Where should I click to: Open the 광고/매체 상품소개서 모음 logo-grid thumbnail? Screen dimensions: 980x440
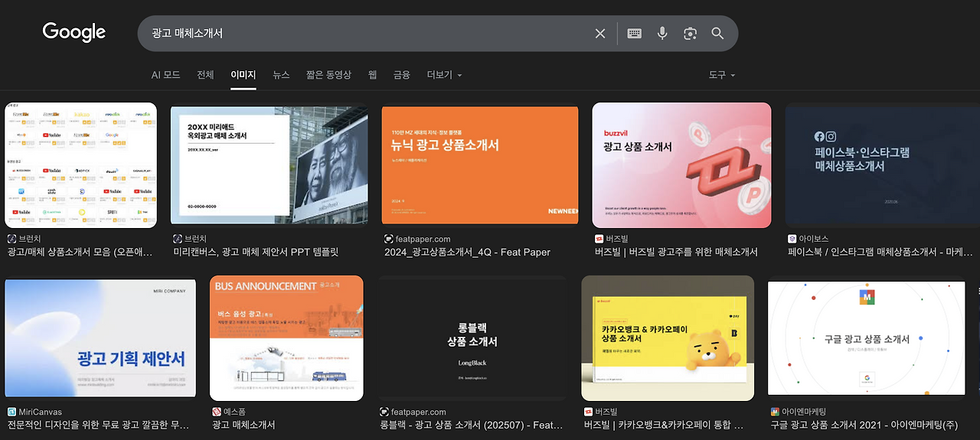click(80, 165)
